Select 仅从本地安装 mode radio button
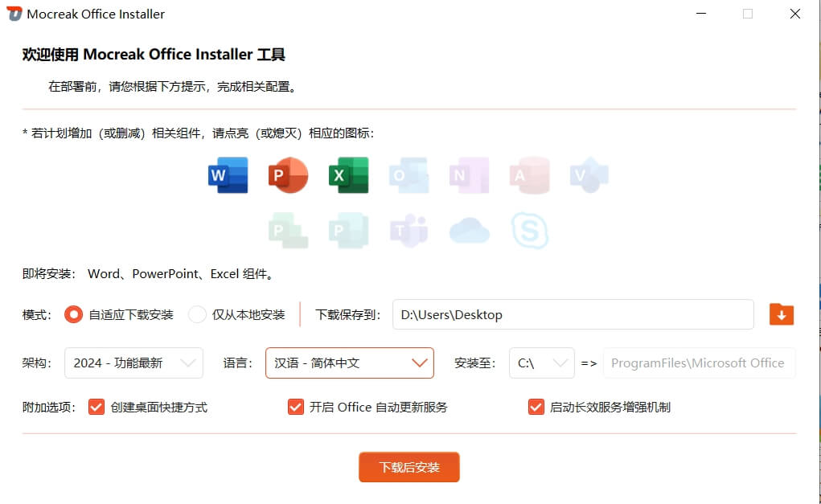 pos(197,314)
